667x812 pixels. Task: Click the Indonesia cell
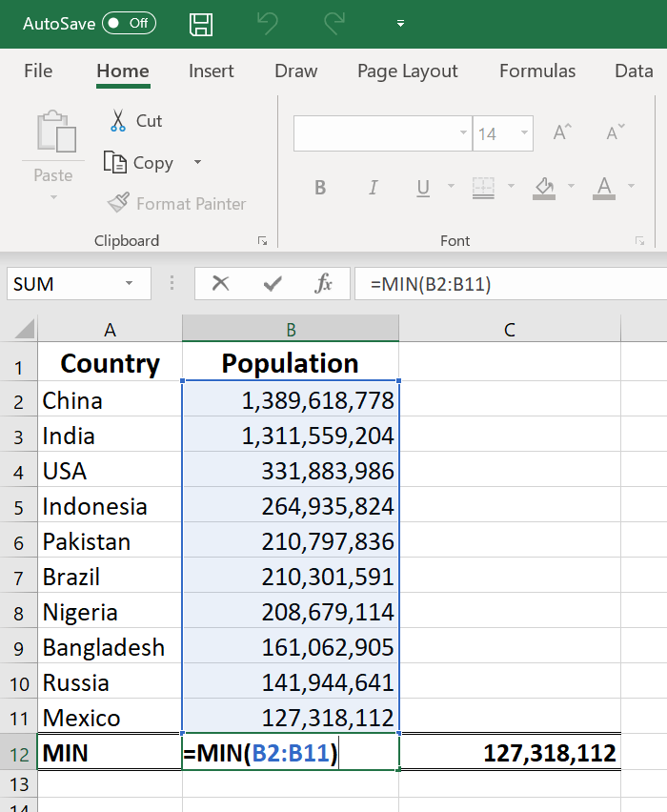pos(110,505)
